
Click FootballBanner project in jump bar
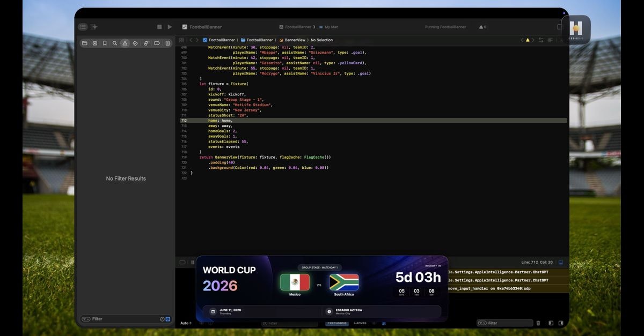[x=219, y=40]
